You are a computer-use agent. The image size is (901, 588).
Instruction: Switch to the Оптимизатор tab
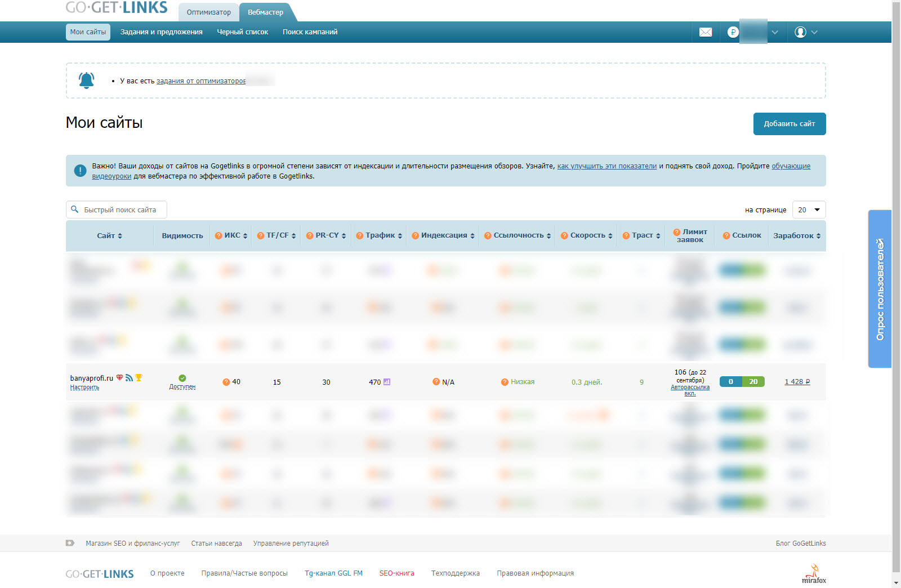(208, 12)
